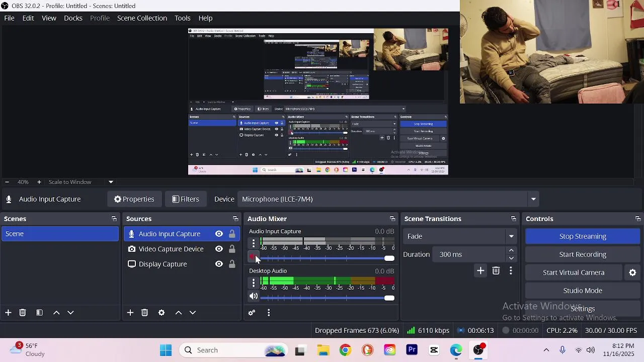Add a scene transition with plus icon
The height and width of the screenshot is (362, 644).
480,271
